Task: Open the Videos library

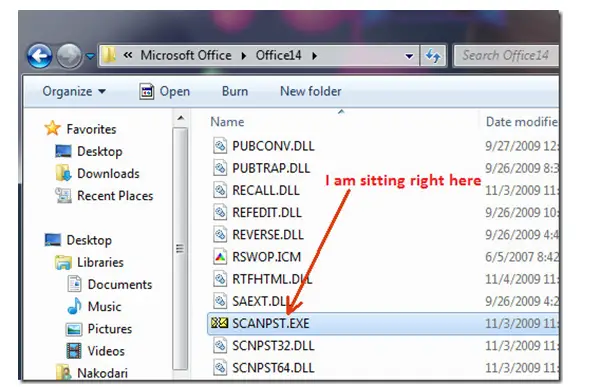Action: [106, 351]
